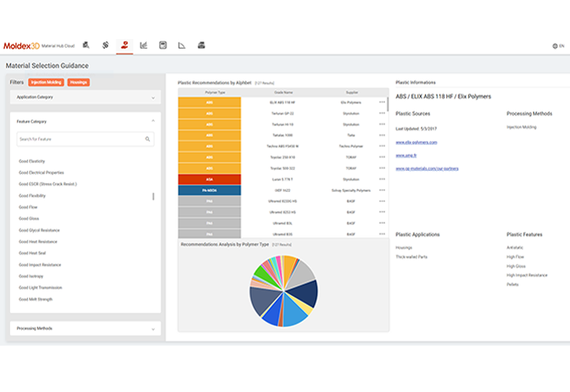The height and width of the screenshot is (392, 570).
Task: Open the www.elix-polymers.com link
Action: click(x=416, y=142)
